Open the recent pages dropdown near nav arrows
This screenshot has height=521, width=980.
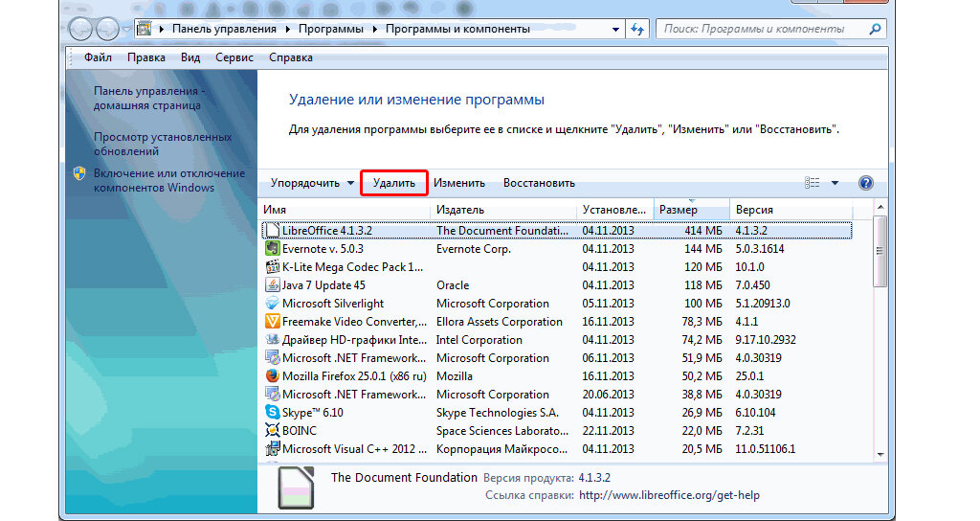(127, 29)
